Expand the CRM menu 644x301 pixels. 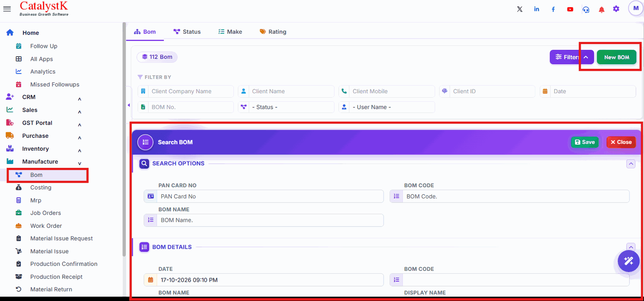tap(80, 99)
